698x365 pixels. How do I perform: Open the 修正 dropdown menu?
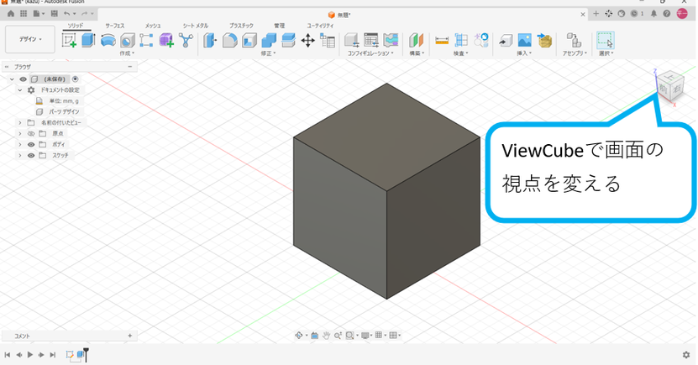(268, 53)
